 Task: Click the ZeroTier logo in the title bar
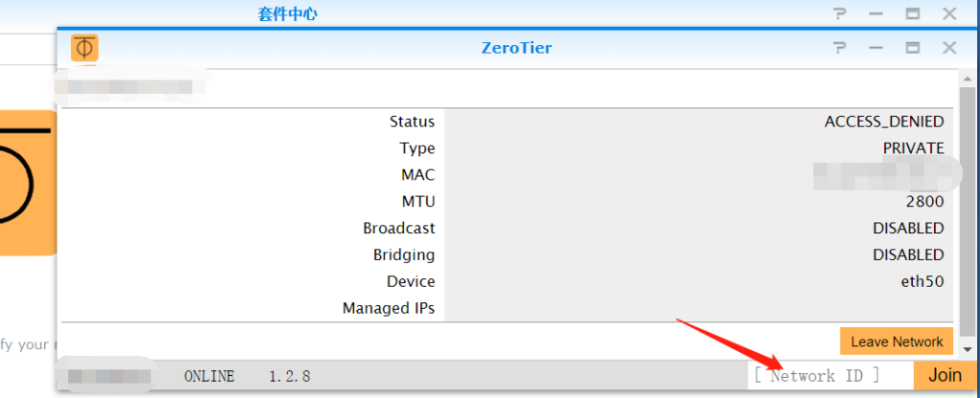click(85, 47)
